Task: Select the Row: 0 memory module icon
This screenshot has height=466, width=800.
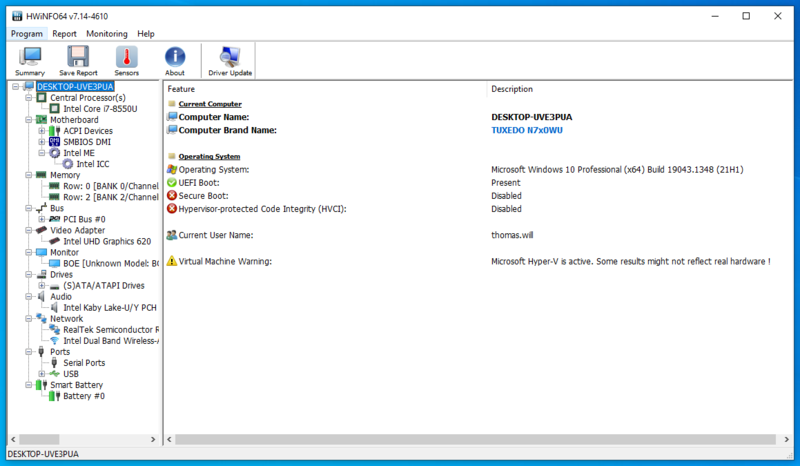Action: coord(54,186)
